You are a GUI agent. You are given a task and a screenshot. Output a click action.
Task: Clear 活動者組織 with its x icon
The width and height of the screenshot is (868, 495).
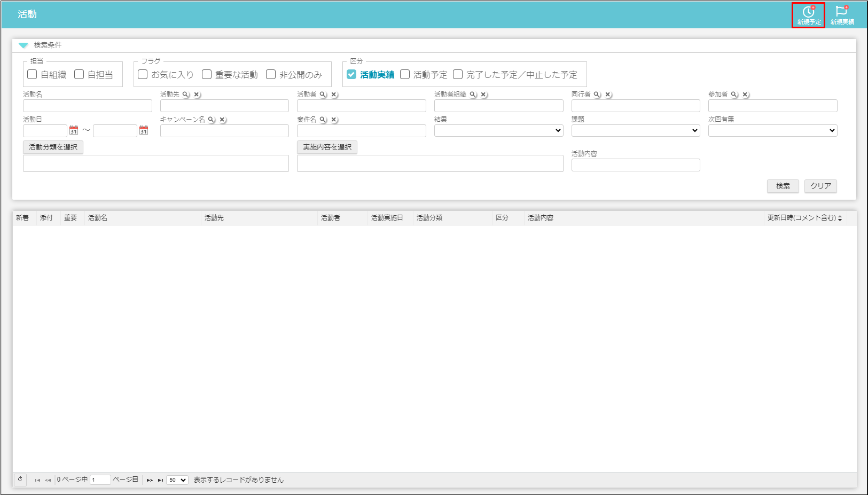click(483, 95)
